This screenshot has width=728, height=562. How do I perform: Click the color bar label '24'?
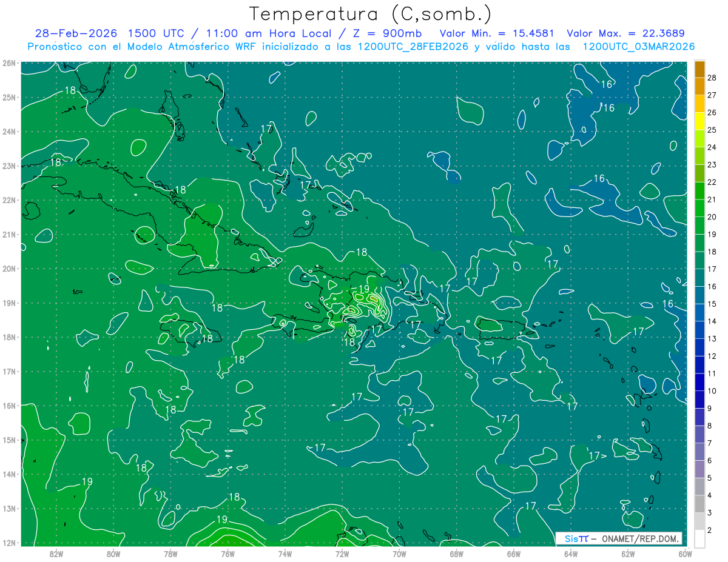coord(712,147)
